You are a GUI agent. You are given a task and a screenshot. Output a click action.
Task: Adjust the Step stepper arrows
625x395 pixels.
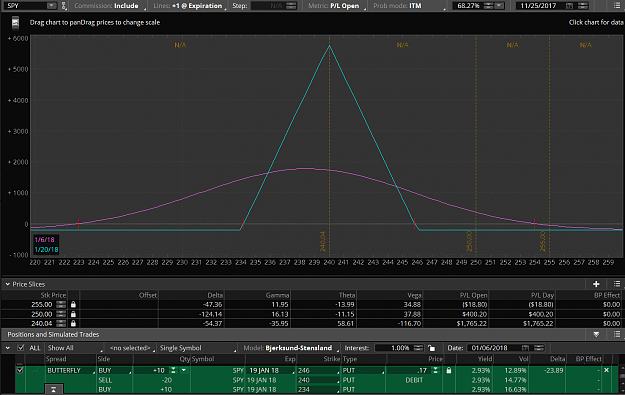pos(291,6)
